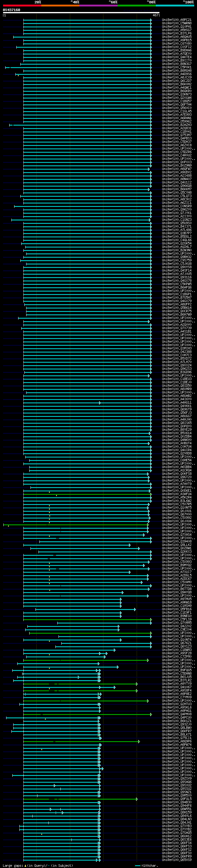
Task: Select hit UniRef100_Q4KTE4
Action: (x=177, y=57)
